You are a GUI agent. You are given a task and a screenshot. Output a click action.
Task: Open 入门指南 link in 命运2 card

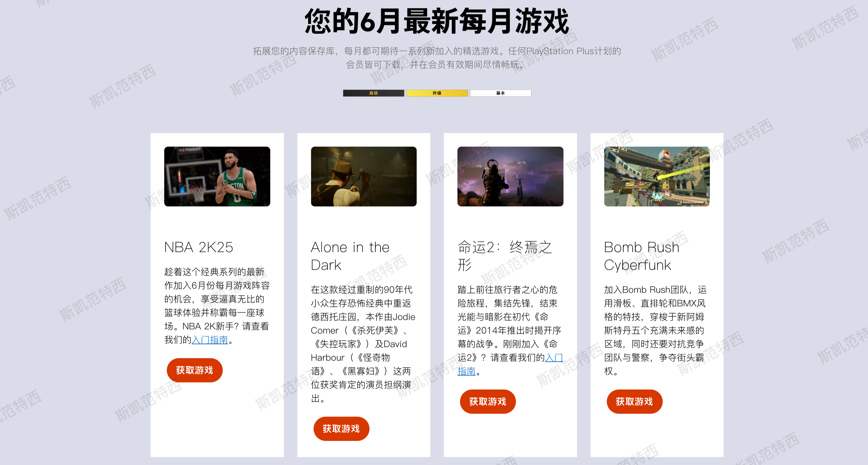pos(554,358)
